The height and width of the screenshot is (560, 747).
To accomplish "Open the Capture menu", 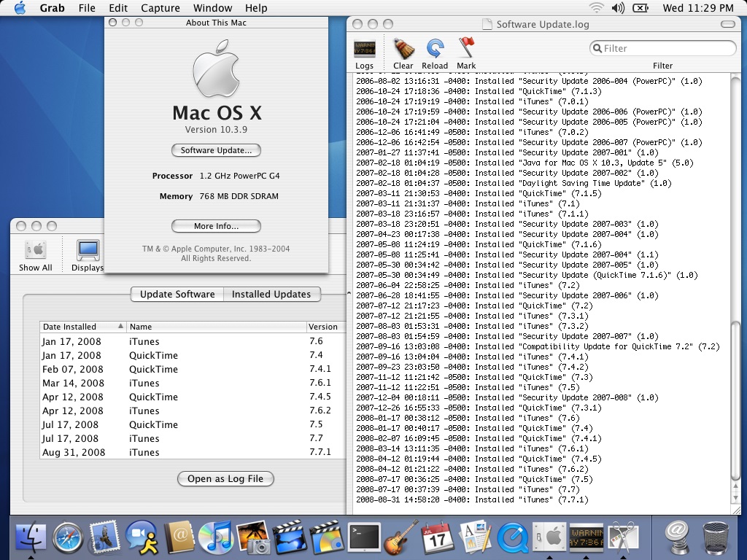I will (160, 8).
